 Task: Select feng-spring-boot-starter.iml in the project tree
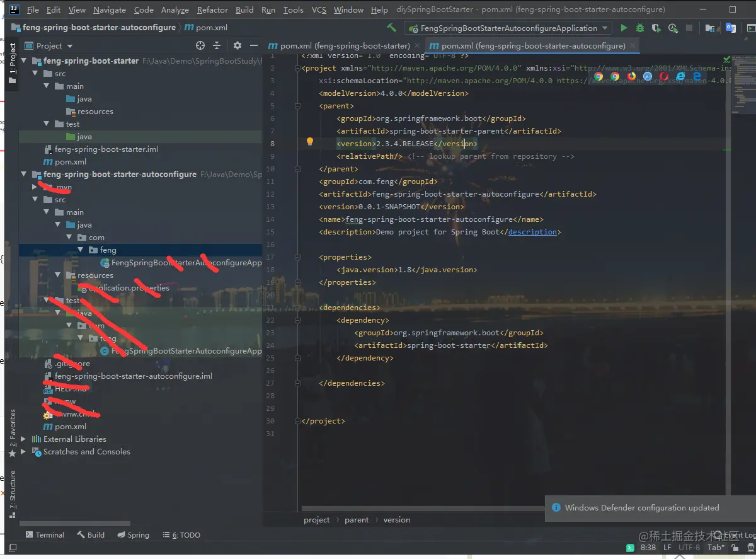point(101,149)
